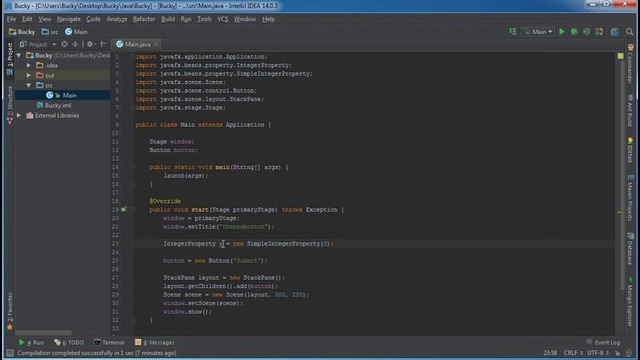The image size is (640, 360).
Task: Open the Main run configuration dropdown
Action: (538, 32)
